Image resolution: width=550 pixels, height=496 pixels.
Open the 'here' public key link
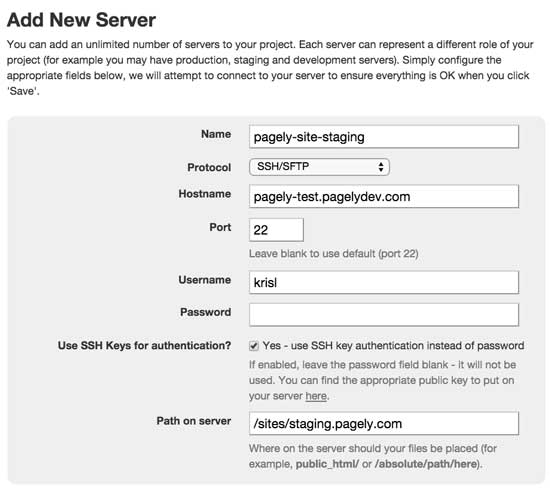(x=316, y=396)
